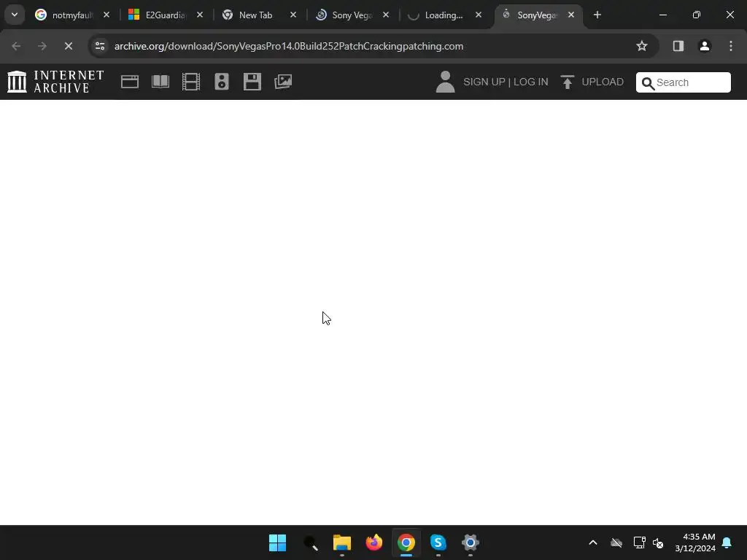Close the notmyfault tab
747x560 pixels.
point(107,15)
